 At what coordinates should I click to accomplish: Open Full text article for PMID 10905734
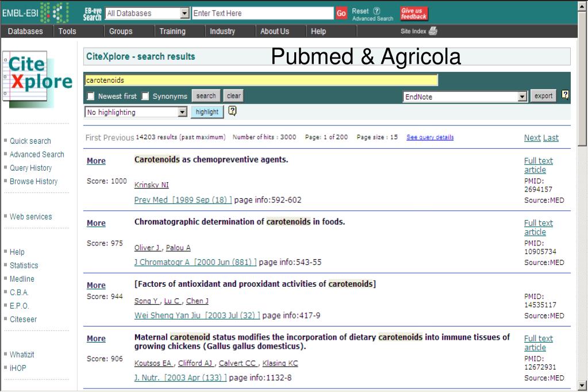point(539,228)
